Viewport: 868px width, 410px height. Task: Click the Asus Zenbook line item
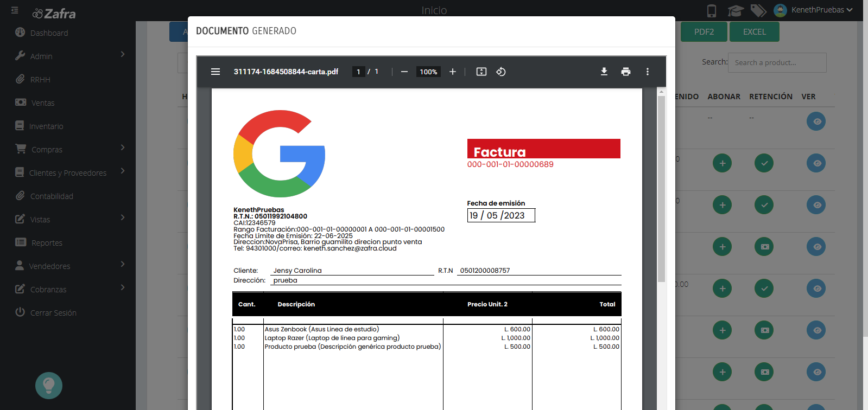coord(322,329)
